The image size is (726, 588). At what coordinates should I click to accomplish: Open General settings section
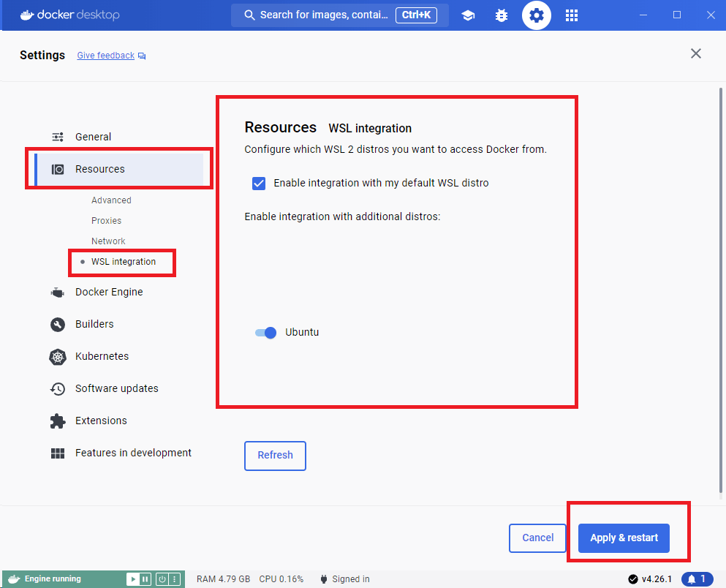click(93, 137)
